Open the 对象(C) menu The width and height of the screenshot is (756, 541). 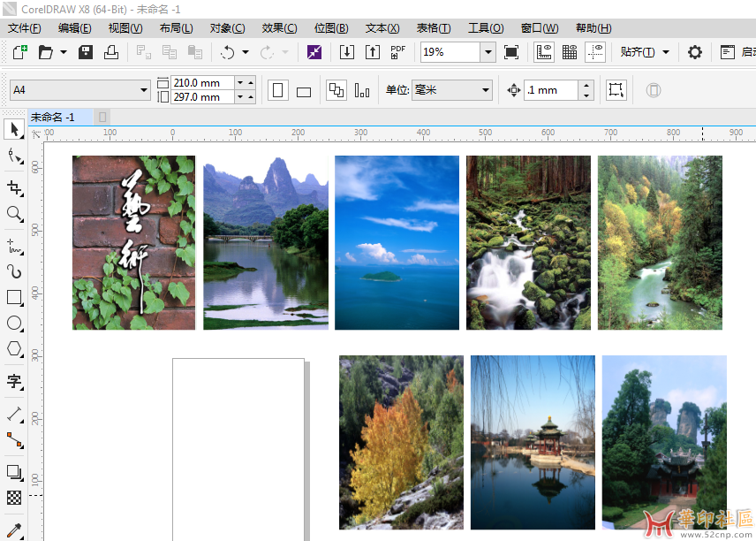click(228, 28)
